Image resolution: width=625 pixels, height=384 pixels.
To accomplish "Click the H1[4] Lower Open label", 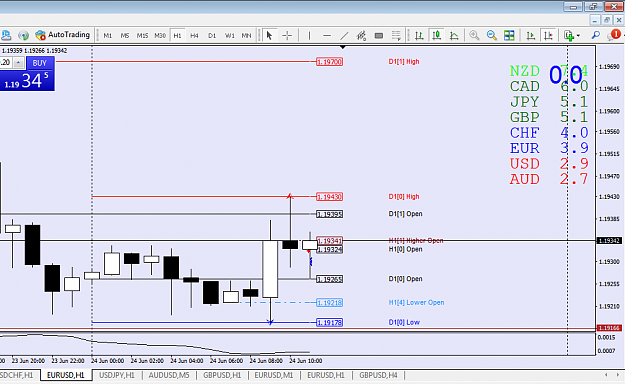I will tap(416, 303).
